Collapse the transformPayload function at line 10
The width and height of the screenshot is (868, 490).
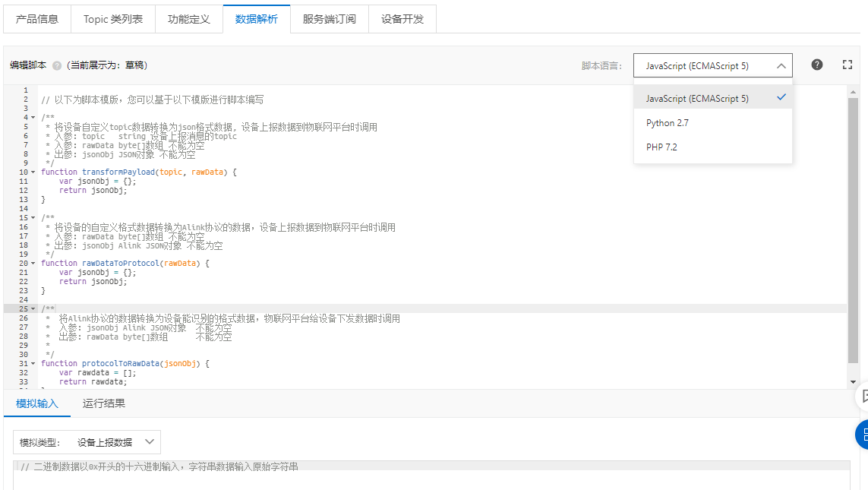(x=33, y=172)
